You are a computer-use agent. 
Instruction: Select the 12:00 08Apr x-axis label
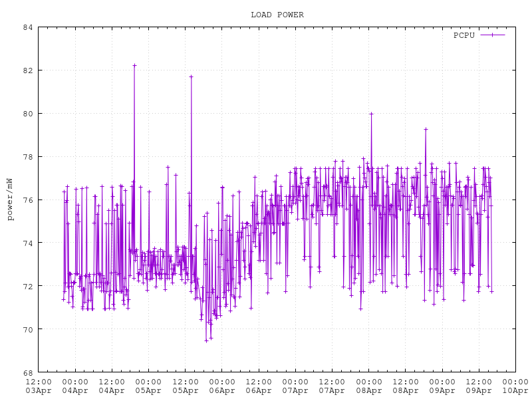405,386
